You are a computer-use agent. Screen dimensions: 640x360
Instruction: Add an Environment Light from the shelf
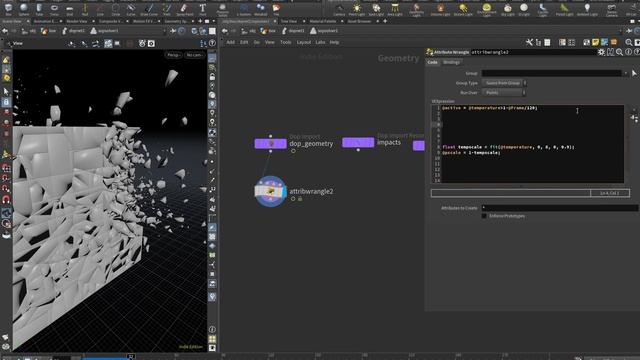click(x=487, y=9)
